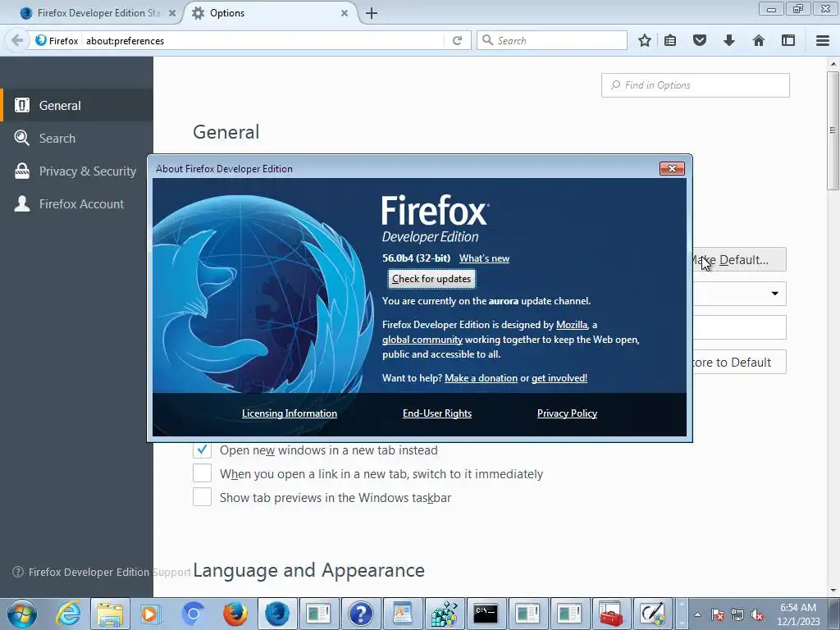Screen dimensions: 840x630
Task: Open Privacy Policy link
Action: (567, 413)
